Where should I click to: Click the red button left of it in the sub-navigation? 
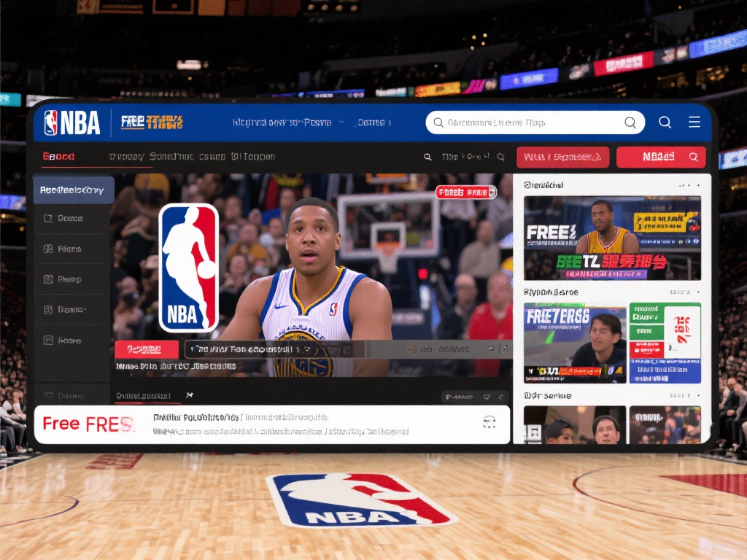pyautogui.click(x=562, y=157)
